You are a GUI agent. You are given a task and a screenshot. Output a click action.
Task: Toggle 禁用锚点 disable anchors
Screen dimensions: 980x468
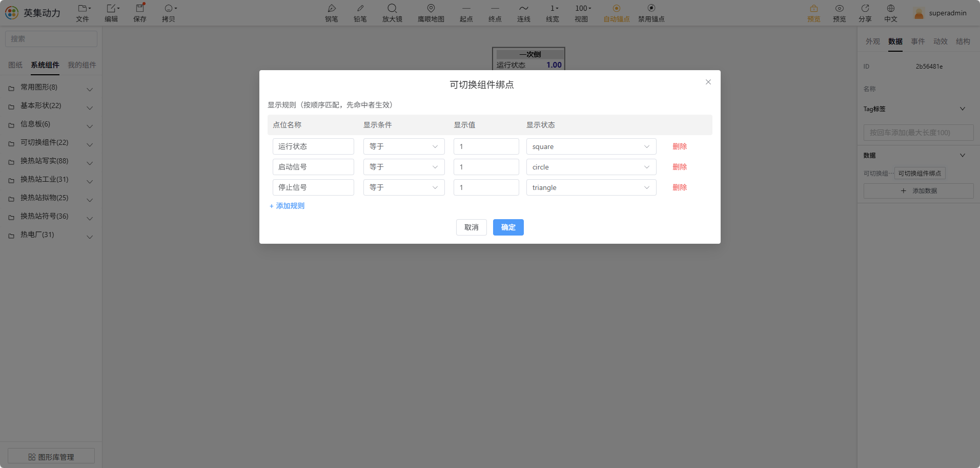(x=651, y=13)
